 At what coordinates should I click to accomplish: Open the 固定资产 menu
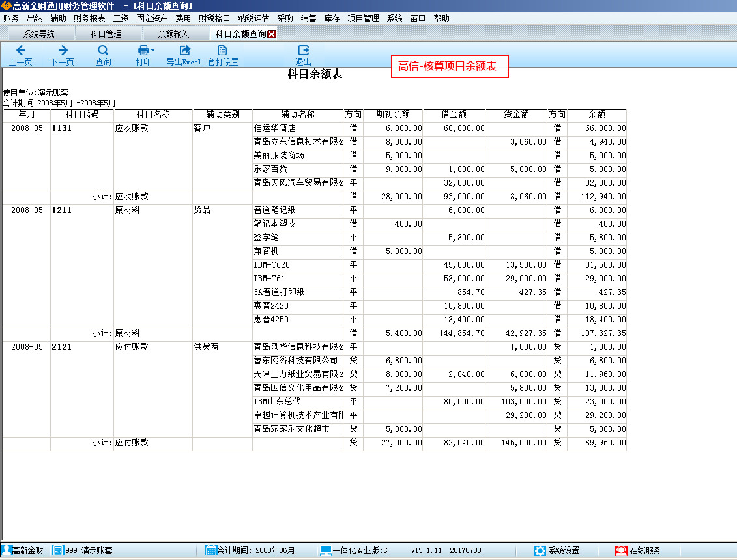click(x=152, y=18)
